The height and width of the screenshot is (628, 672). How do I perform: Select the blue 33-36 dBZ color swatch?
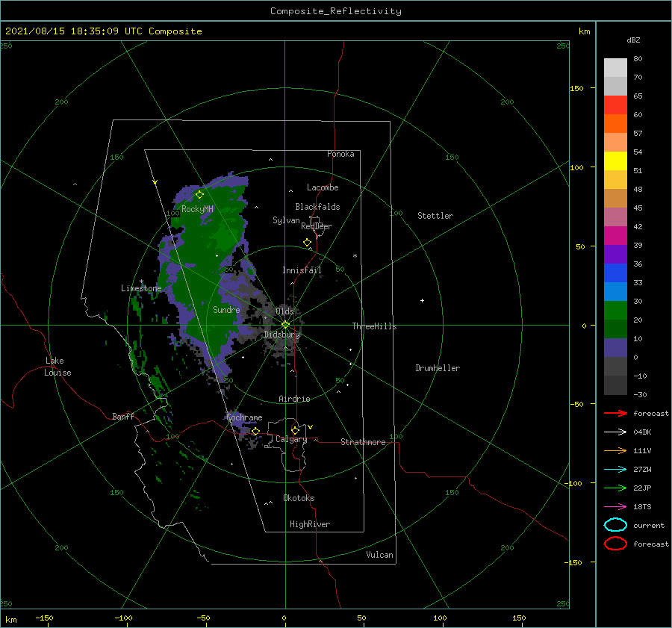pyautogui.click(x=615, y=273)
